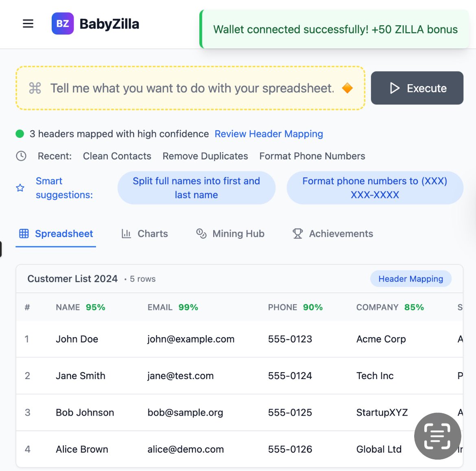Select the Bob Johnson name cell
The height and width of the screenshot is (471, 476).
coord(85,412)
